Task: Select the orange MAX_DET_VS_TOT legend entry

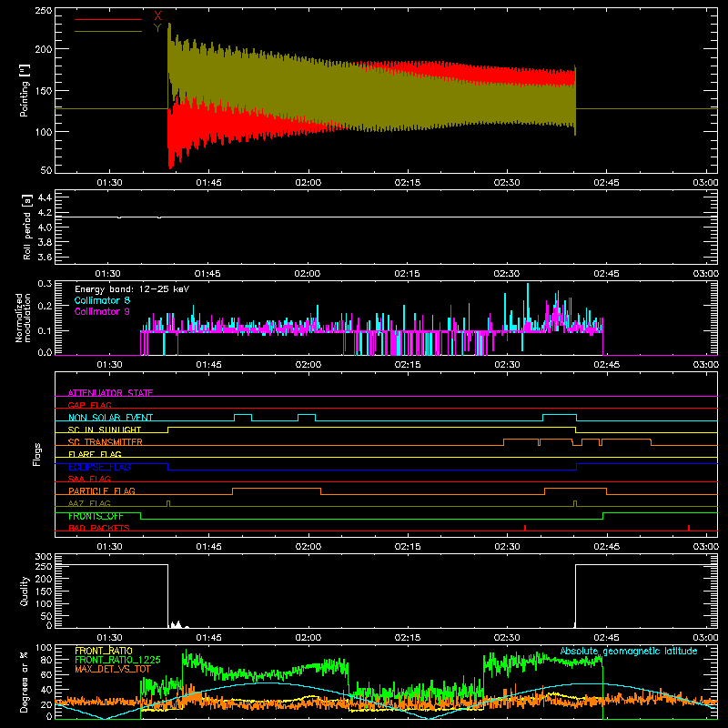Action: pyautogui.click(x=113, y=669)
